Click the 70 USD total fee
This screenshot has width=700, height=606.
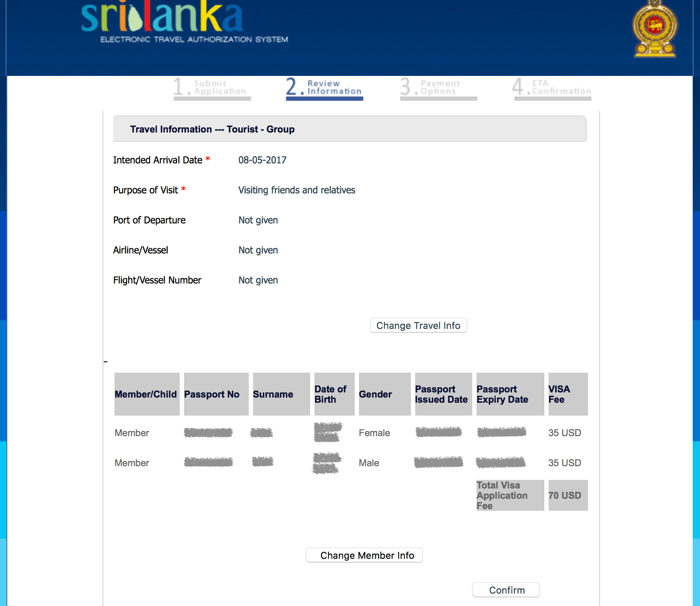[x=568, y=495]
